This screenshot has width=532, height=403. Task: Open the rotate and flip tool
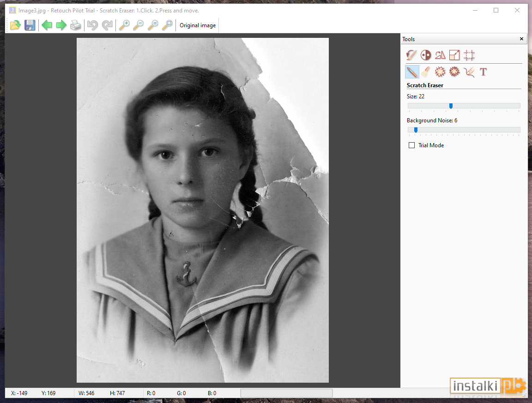pyautogui.click(x=440, y=55)
